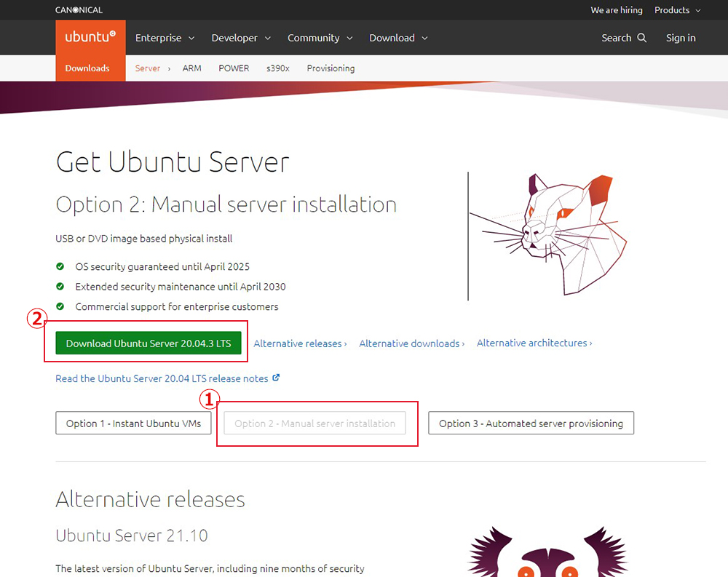Expand the Community dropdown menu
The height and width of the screenshot is (577, 728).
pos(320,38)
